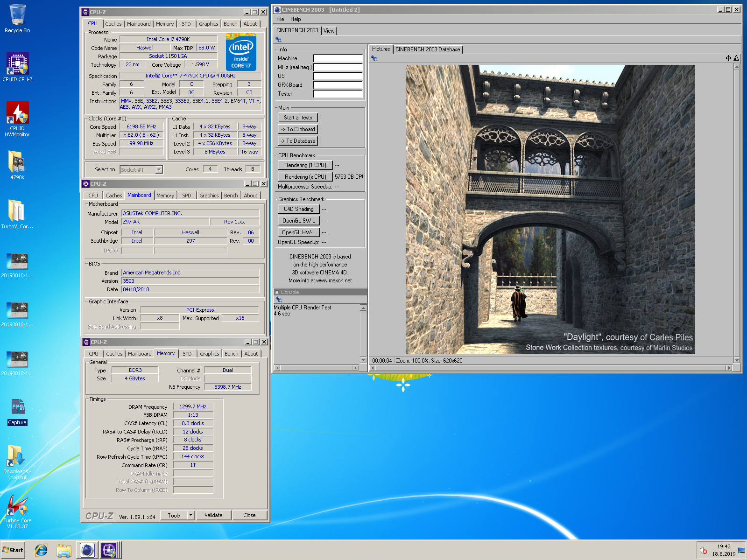Click the rendered Daylight picture
This screenshot has height=560, width=747.
(550, 210)
